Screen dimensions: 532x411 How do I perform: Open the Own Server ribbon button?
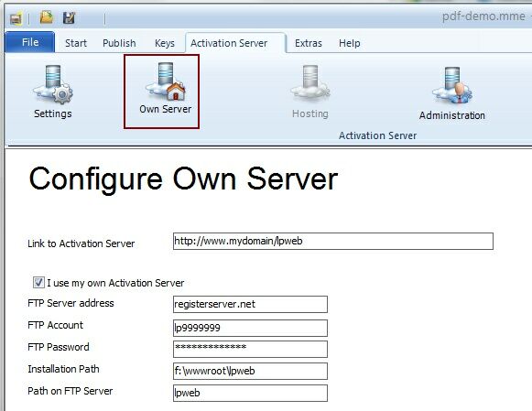(x=161, y=92)
